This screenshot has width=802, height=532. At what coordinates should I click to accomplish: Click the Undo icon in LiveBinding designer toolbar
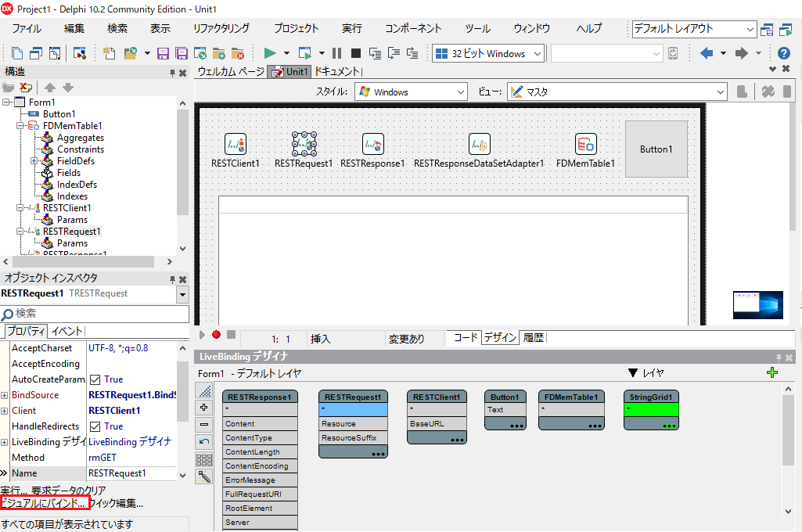click(203, 442)
